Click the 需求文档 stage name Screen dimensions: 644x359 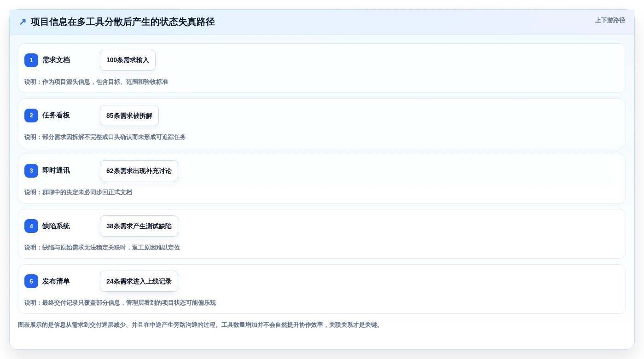pyautogui.click(x=56, y=60)
